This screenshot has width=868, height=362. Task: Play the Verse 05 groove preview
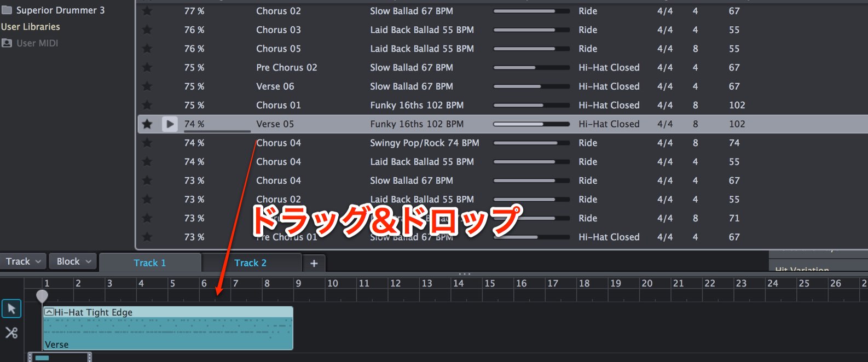click(170, 124)
